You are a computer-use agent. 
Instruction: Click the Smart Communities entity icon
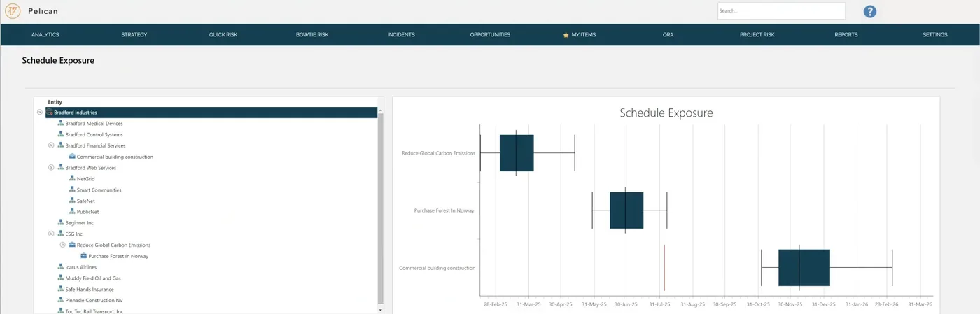coord(72,190)
